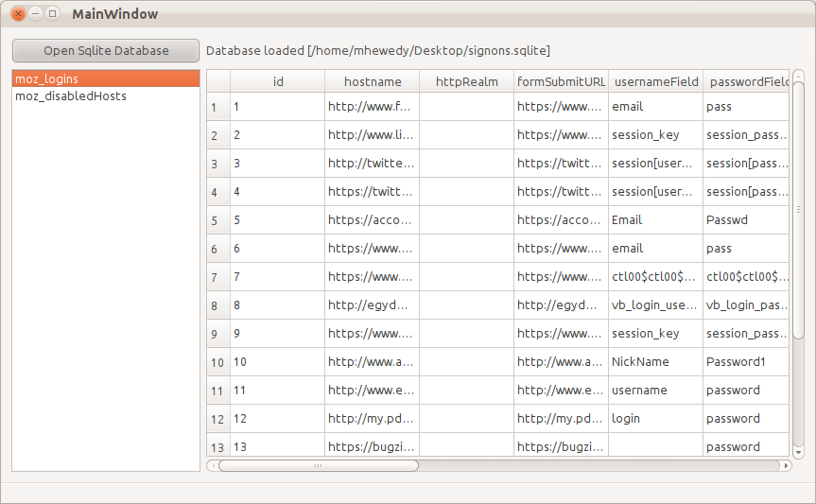Click the horizontal scrollbar handle
Screen dimensions: 816x504
[x=319, y=465]
